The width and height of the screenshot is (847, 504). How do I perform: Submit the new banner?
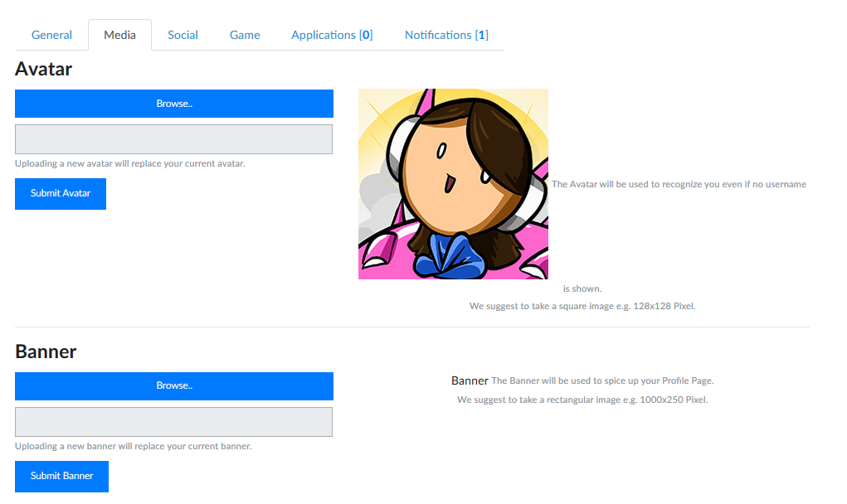click(61, 477)
